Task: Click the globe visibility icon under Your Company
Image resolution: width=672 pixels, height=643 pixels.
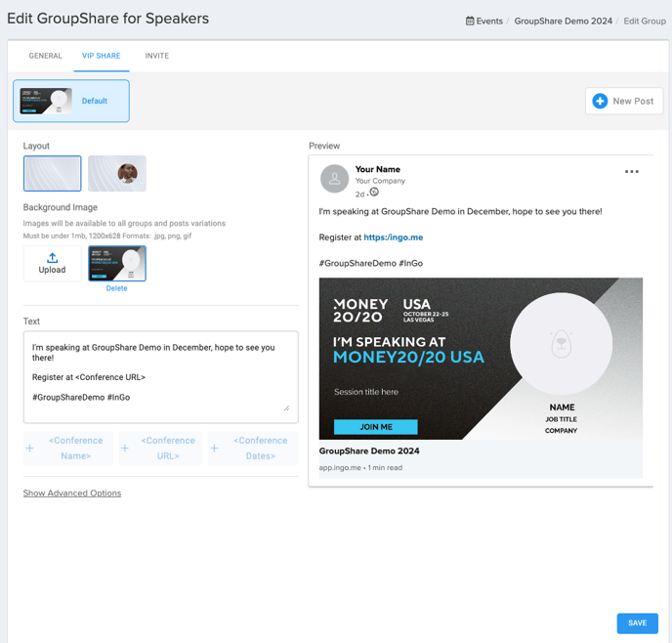Action: point(374,193)
